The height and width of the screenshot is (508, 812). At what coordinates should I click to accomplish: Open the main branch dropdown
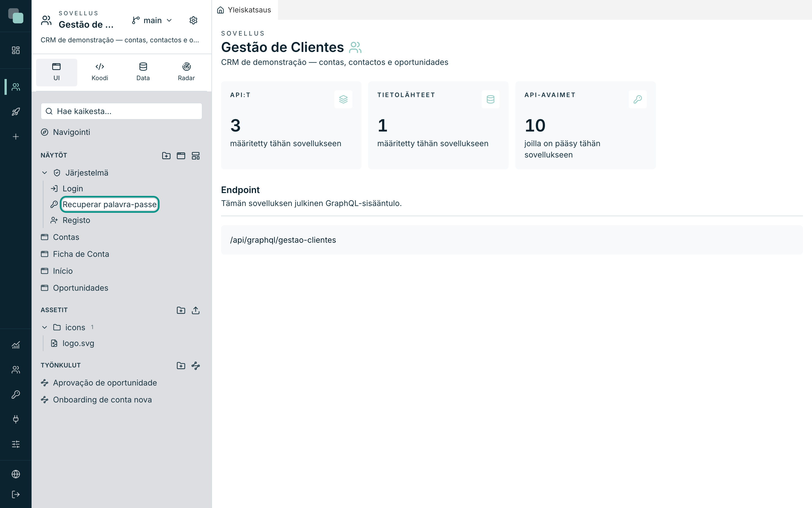pos(152,21)
